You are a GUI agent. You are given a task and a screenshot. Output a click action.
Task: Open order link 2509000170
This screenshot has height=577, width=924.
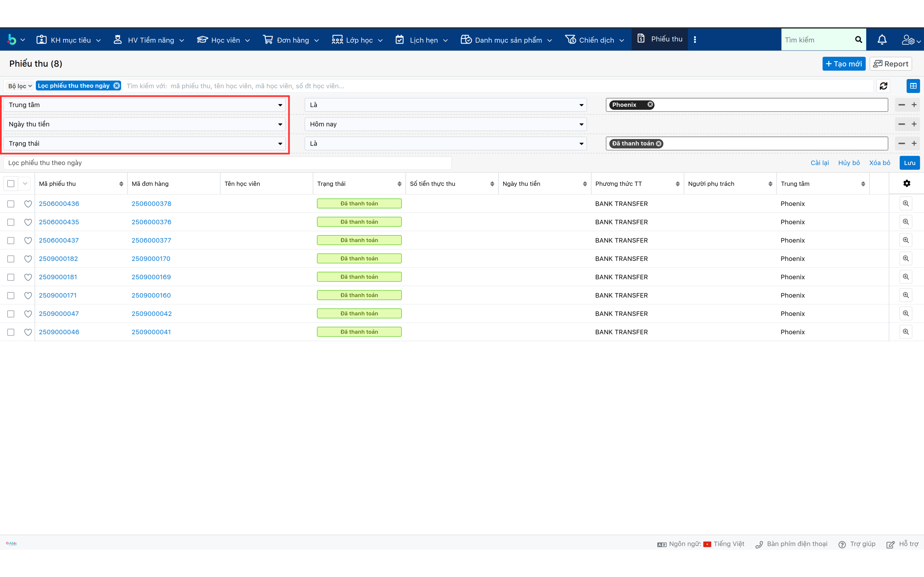coord(151,259)
